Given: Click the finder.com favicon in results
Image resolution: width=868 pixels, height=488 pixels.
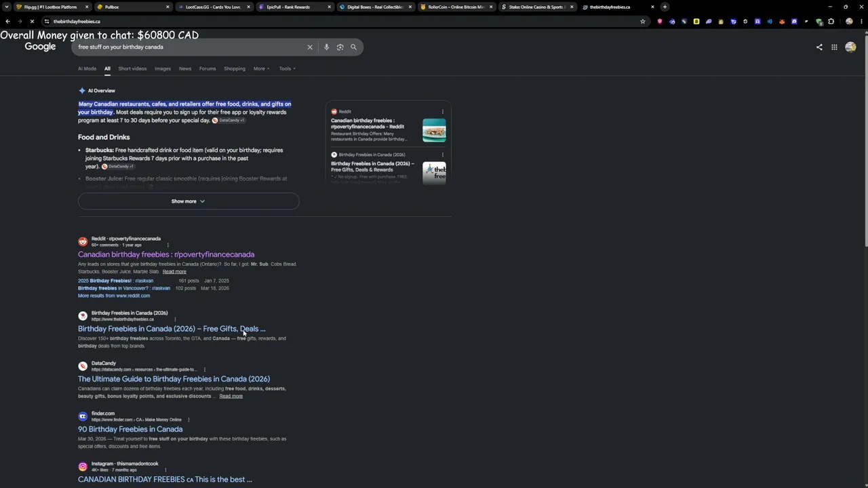Looking at the screenshot, I should [x=83, y=417].
